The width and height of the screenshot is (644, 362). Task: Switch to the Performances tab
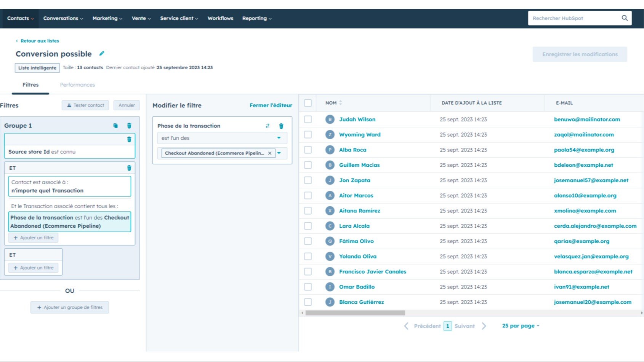(x=77, y=85)
